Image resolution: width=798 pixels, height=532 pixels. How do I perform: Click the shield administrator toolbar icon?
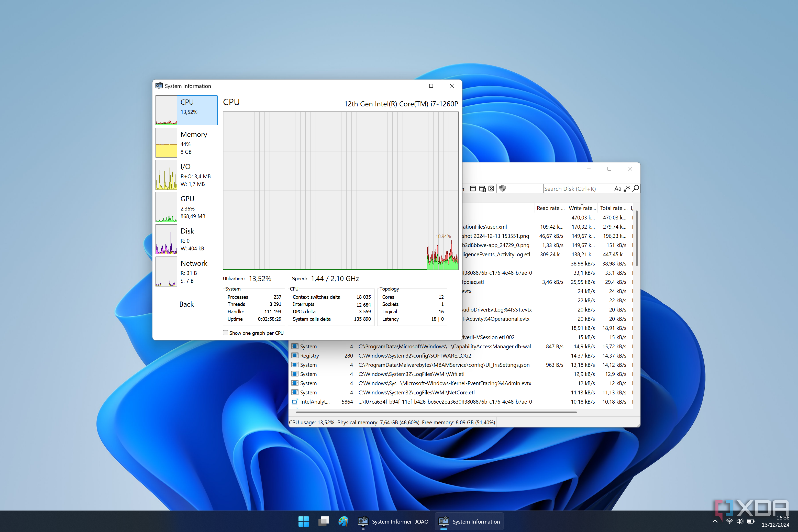[503, 189]
